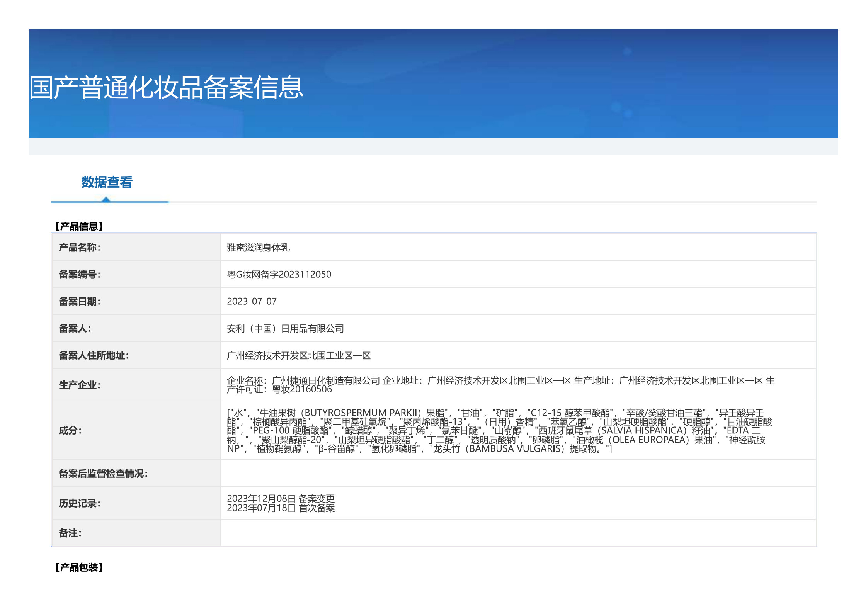Image resolution: width=868 pixels, height=613 pixels.
Task: Select record 2023年12月08日 备案变更
Action: point(281,499)
